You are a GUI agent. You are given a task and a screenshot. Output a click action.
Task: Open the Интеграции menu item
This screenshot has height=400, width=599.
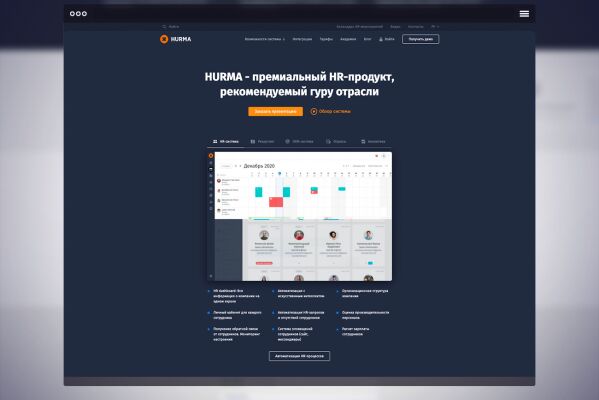click(302, 39)
